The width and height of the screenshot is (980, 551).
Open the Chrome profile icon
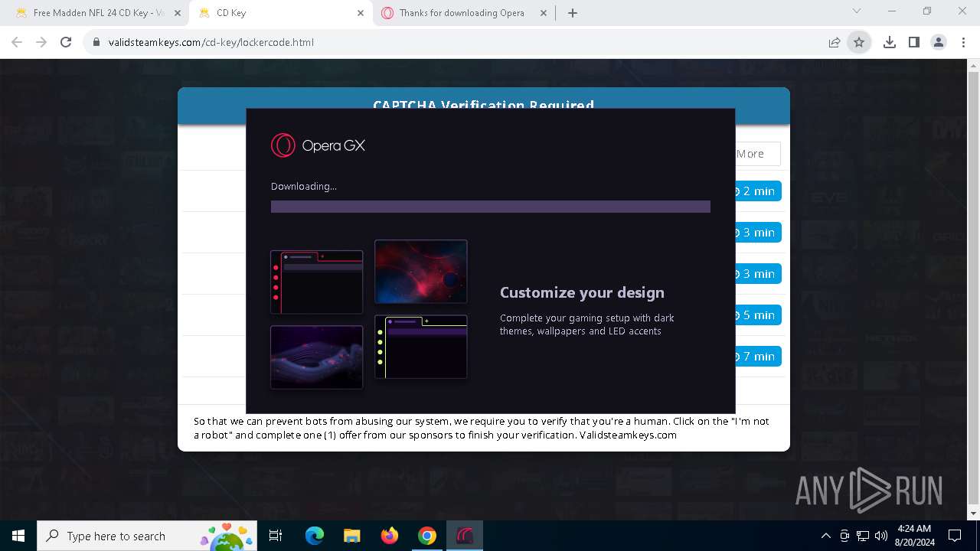coord(939,42)
